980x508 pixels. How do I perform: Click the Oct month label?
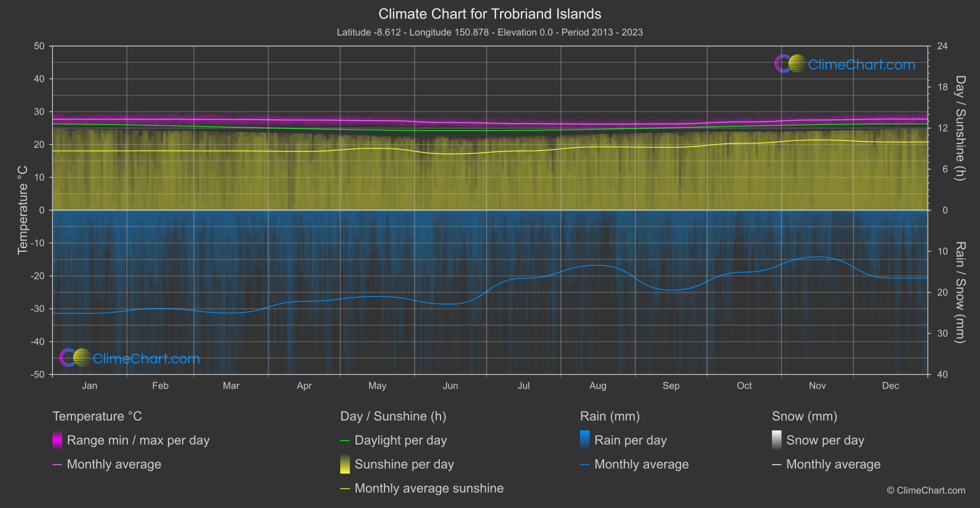pos(744,385)
